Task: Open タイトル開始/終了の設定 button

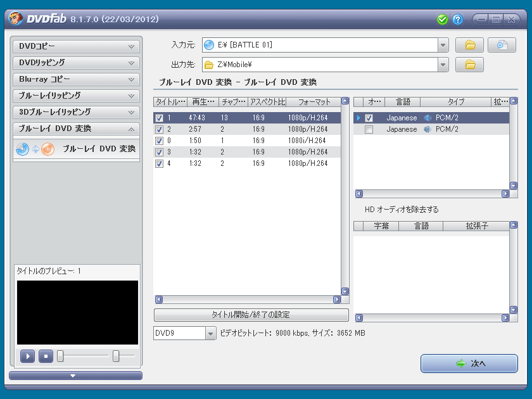Action: pos(251,315)
